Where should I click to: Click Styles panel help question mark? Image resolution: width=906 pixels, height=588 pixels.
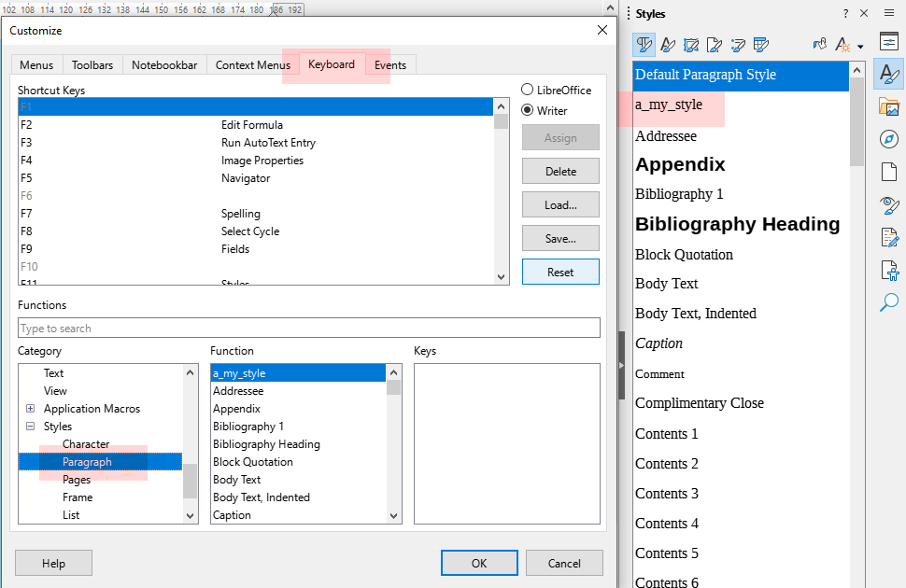[x=846, y=13]
